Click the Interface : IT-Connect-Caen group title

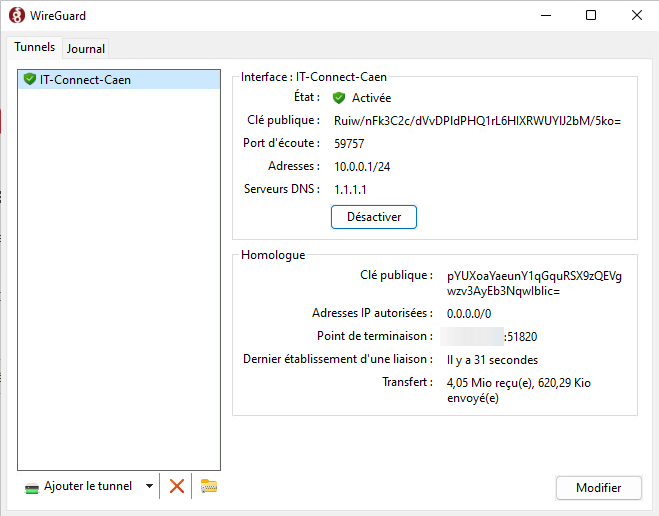coord(314,77)
